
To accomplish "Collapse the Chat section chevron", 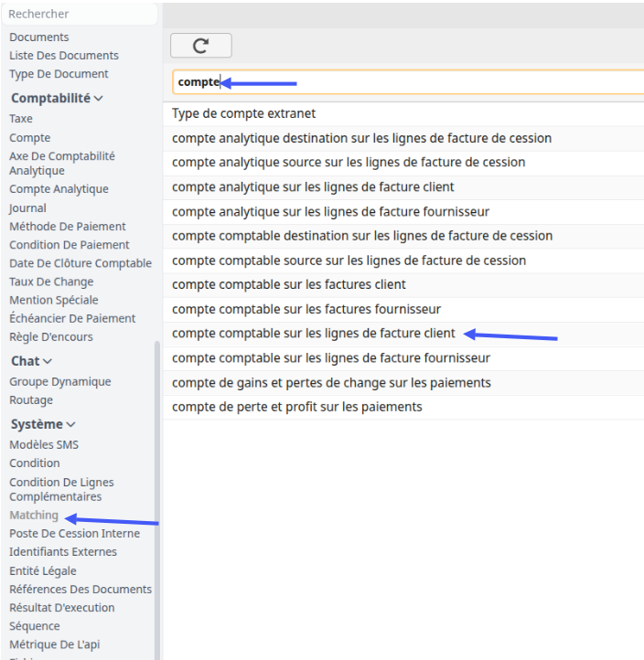I will pyautogui.click(x=48, y=362).
